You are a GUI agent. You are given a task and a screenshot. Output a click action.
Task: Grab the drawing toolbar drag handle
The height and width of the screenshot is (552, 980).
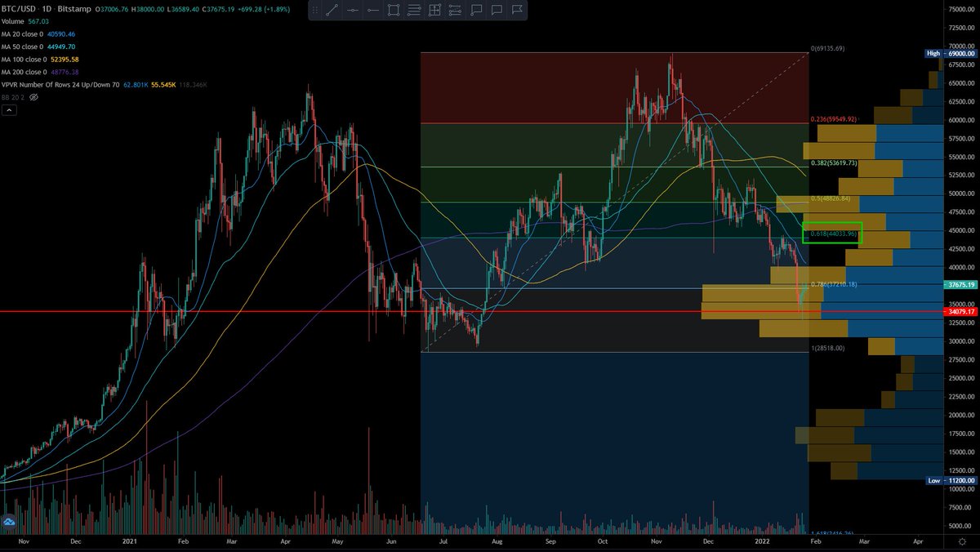[x=315, y=11]
